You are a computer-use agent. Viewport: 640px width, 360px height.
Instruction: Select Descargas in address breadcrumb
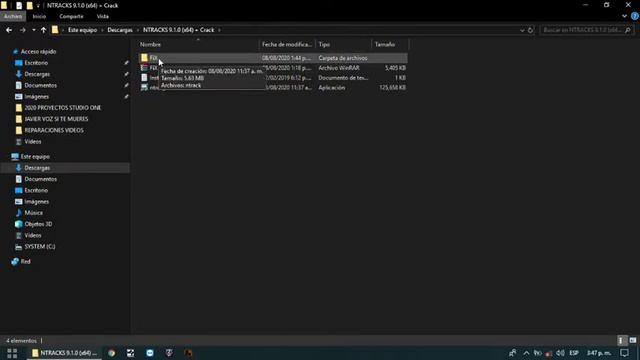[x=120, y=30]
